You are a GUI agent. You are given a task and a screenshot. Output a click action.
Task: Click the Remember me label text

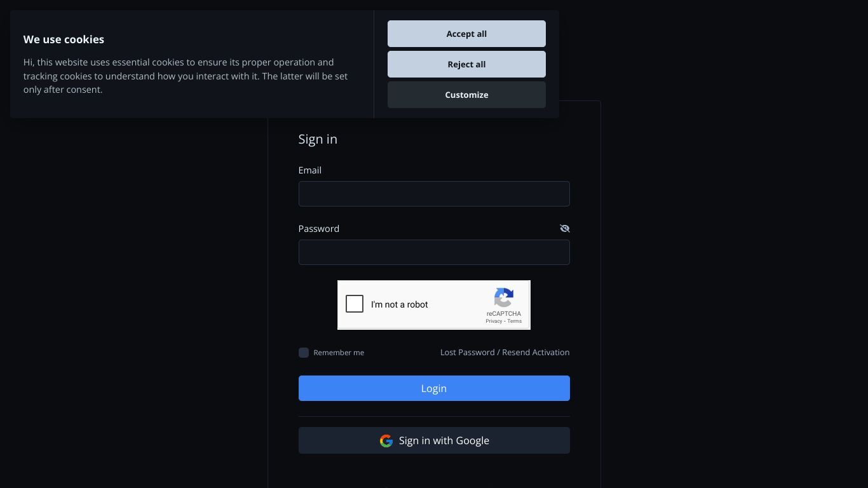coord(339,353)
